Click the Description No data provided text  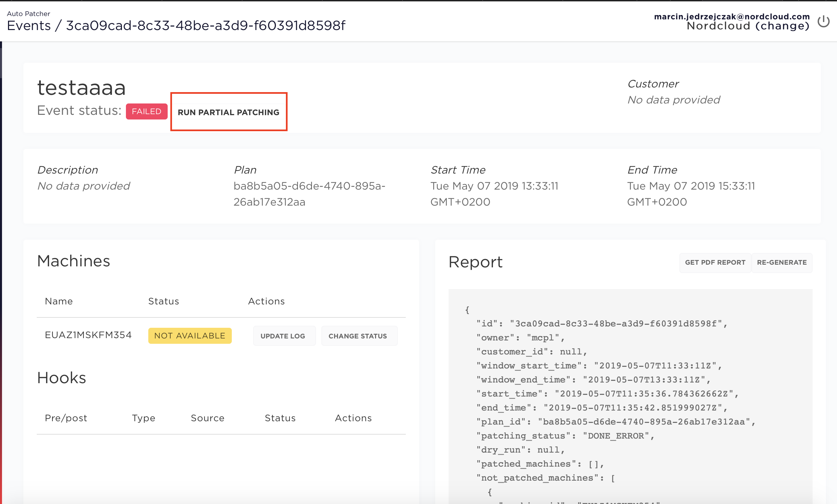[x=83, y=186]
